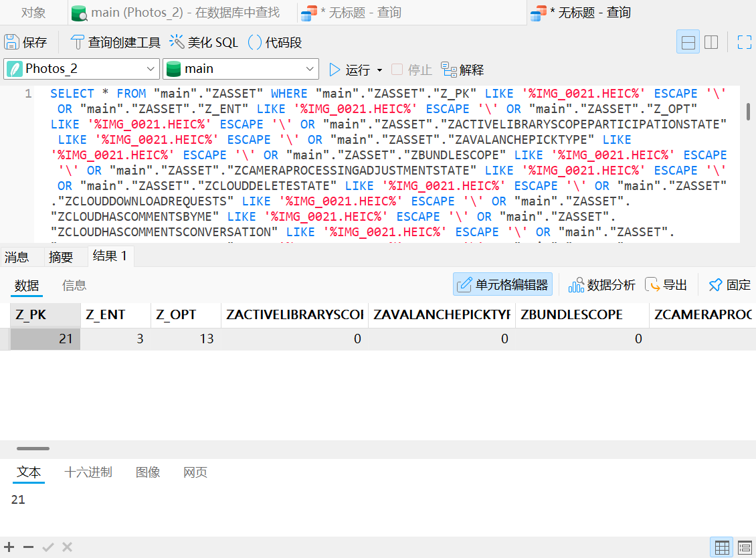Viewport: 756px width, 558px height.
Task: Beautify SQL with 美化 SQL
Action: click(x=203, y=42)
